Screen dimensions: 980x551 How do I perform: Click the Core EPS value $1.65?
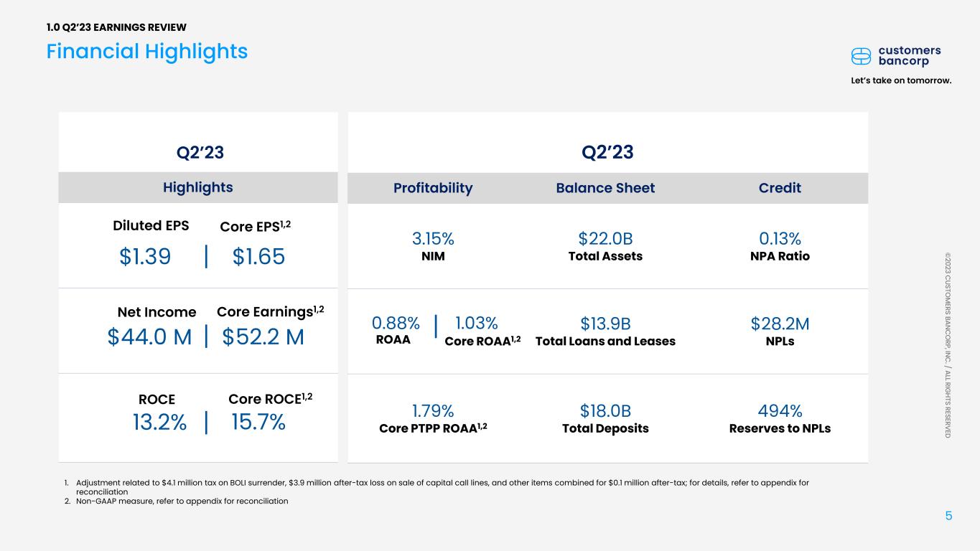(x=259, y=257)
